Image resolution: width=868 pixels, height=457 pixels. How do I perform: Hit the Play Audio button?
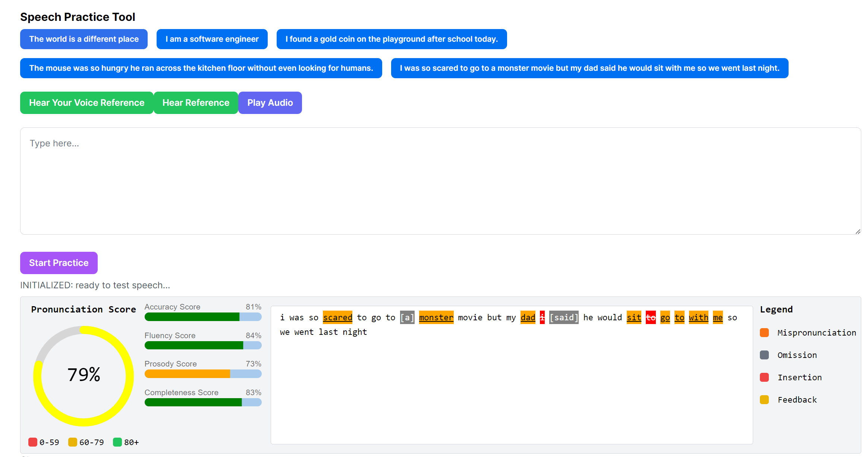270,103
